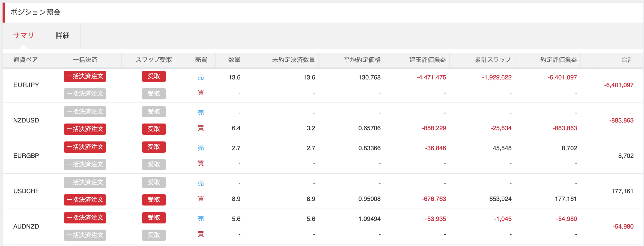Receive swap for USDCHF buy position
Image resolution: width=644 pixels, height=246 pixels.
pos(154,200)
